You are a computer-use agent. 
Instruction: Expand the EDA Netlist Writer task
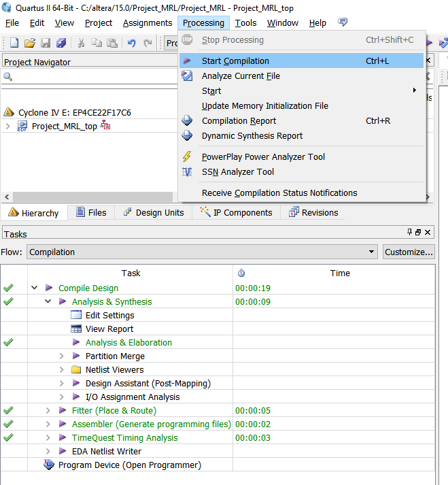(x=48, y=451)
